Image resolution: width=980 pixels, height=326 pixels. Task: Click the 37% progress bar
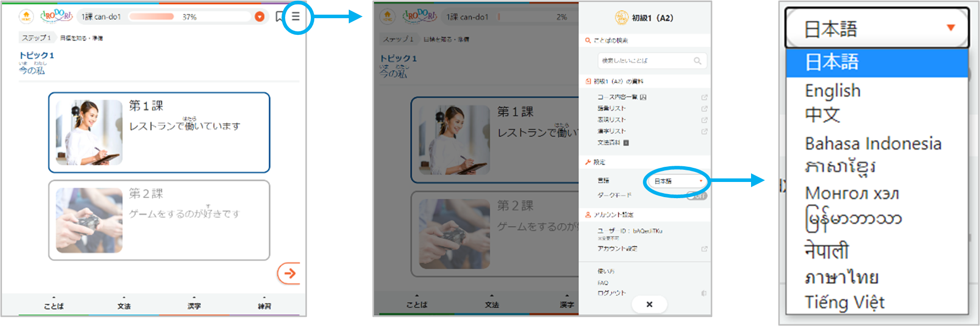pyautogui.click(x=190, y=17)
